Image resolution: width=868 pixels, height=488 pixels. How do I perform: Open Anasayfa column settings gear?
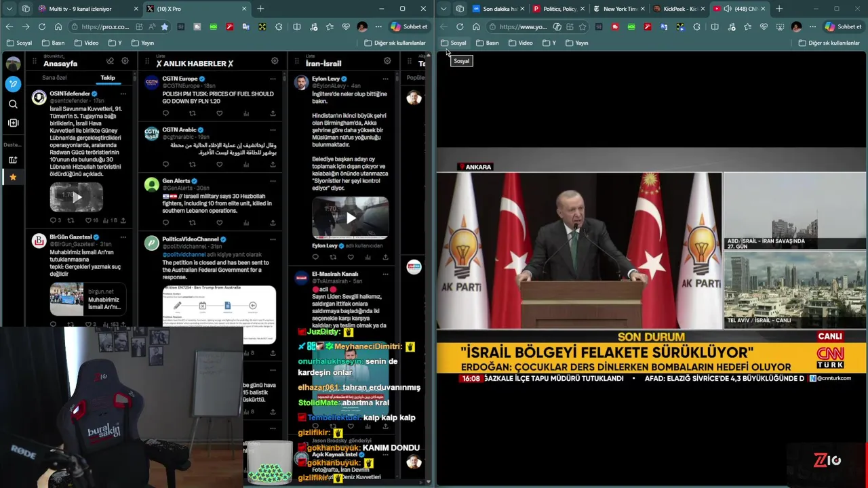click(x=125, y=61)
